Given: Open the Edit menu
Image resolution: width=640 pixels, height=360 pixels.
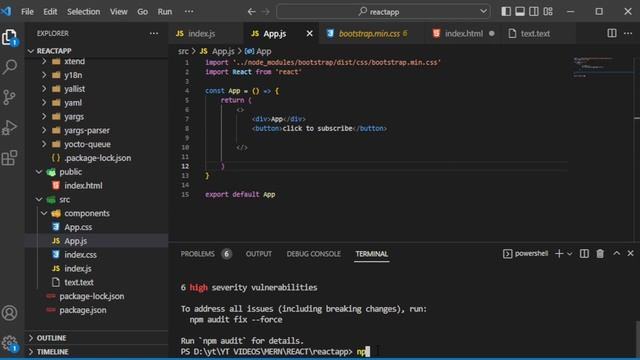Looking at the screenshot, I should [50, 11].
